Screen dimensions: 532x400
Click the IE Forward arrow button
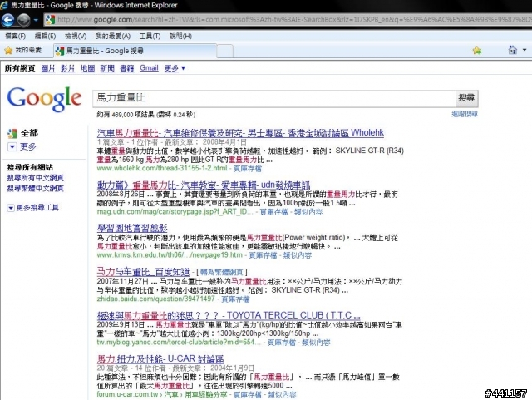point(23,20)
